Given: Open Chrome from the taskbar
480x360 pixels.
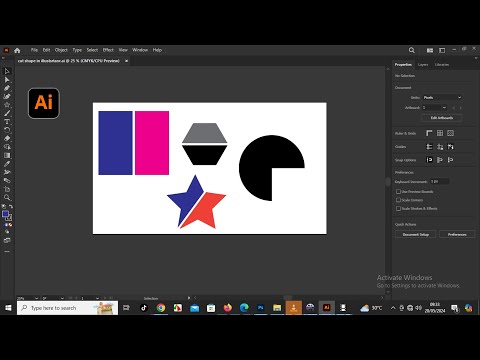Looking at the screenshot, I should [161, 308].
